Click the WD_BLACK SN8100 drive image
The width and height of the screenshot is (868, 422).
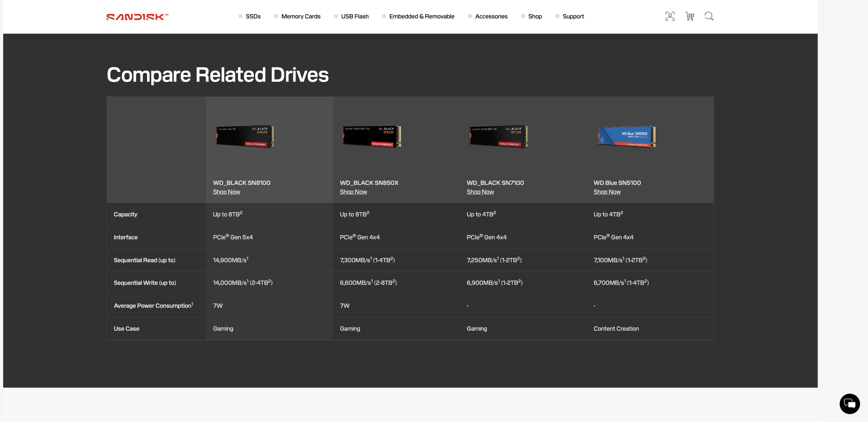tap(245, 136)
